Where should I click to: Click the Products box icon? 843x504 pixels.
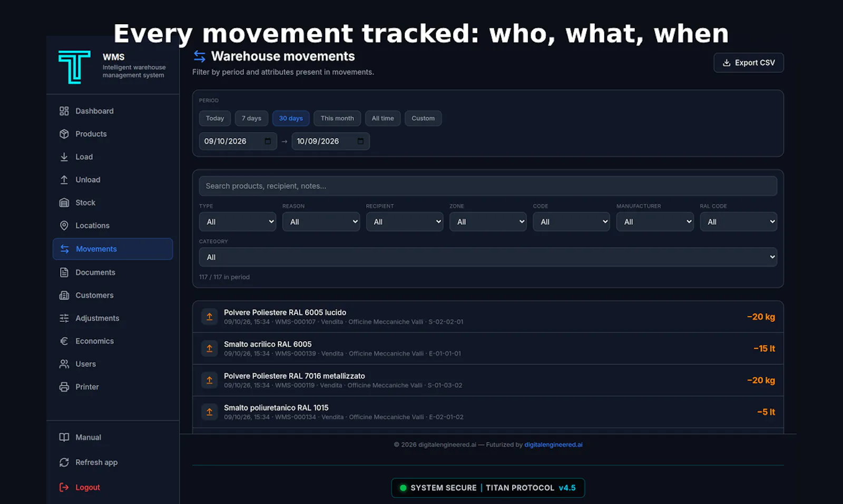coord(64,134)
